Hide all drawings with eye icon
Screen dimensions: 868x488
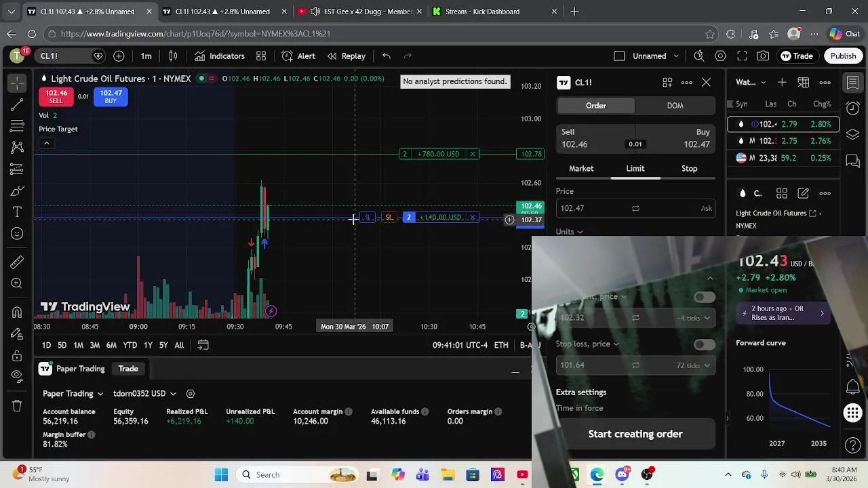click(x=18, y=376)
